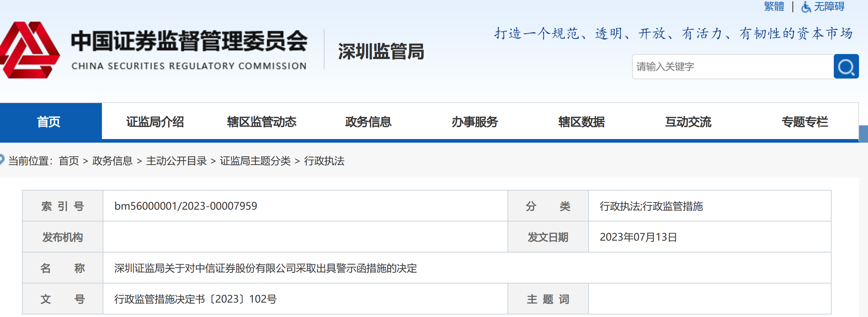This screenshot has height=317, width=868.
Task: Click the document title 深圳证监局关于对中信证券 text
Action: [265, 268]
